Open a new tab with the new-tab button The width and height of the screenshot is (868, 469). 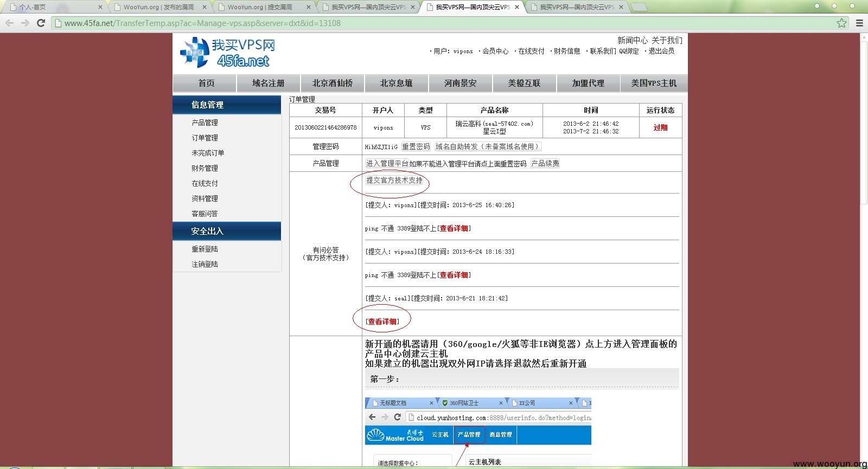639,7
